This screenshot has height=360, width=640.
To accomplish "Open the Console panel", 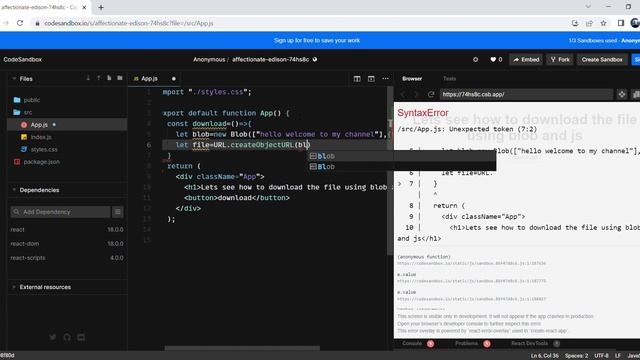I will tap(412, 344).
